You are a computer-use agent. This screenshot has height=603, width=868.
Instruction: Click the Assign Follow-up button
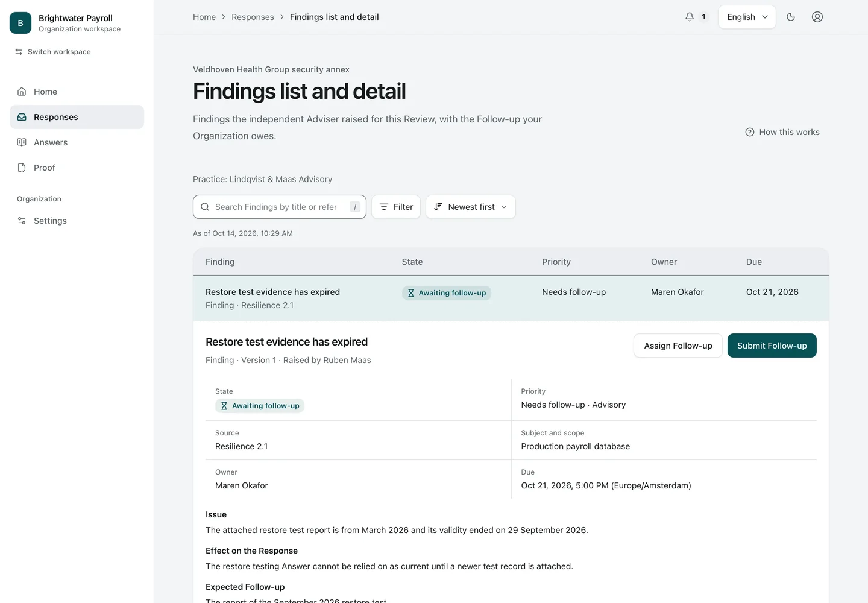[678, 346]
